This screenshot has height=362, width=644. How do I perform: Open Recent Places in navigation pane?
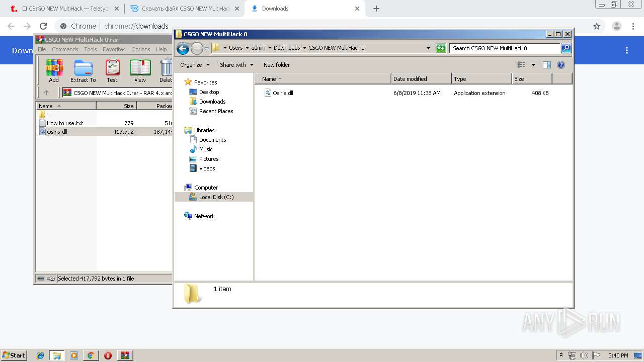[x=211, y=111]
